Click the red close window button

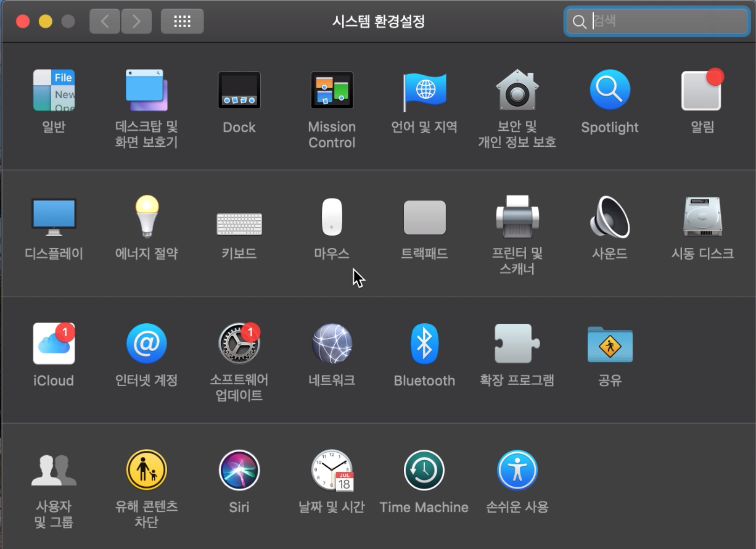point(23,22)
